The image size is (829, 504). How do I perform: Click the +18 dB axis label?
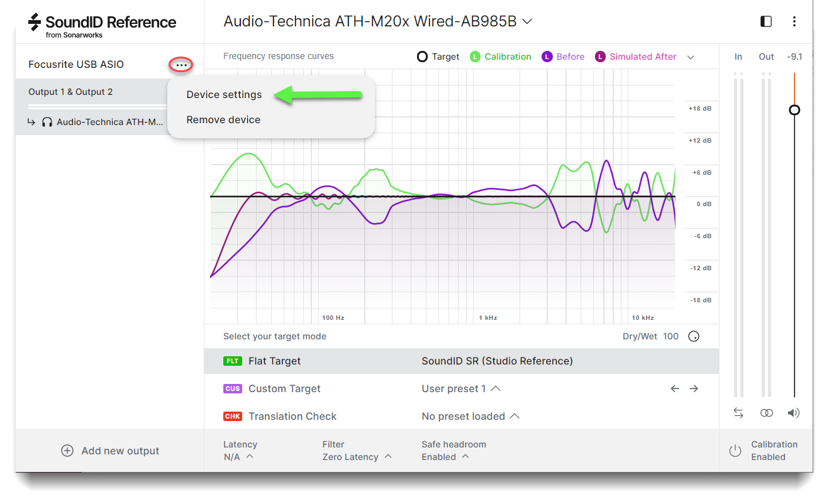700,109
